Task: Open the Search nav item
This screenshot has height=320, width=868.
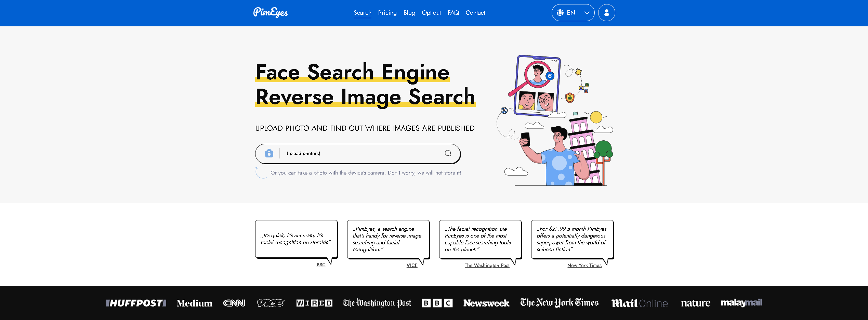Action: [362, 13]
